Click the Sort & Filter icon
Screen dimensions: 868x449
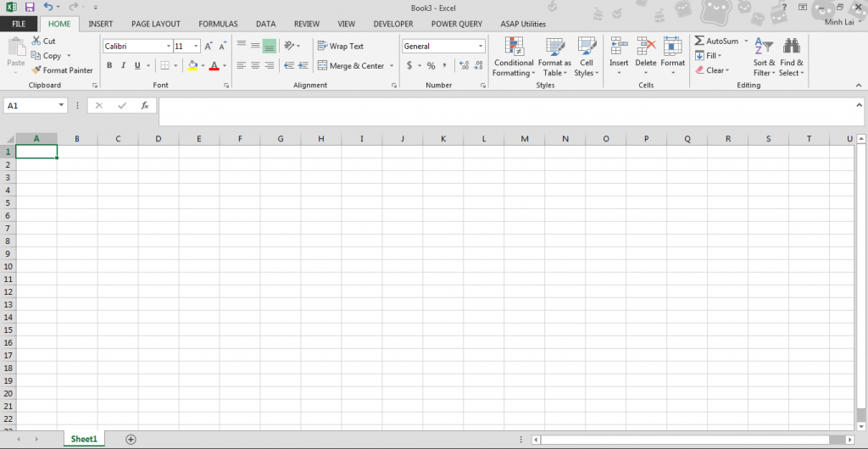(x=764, y=47)
